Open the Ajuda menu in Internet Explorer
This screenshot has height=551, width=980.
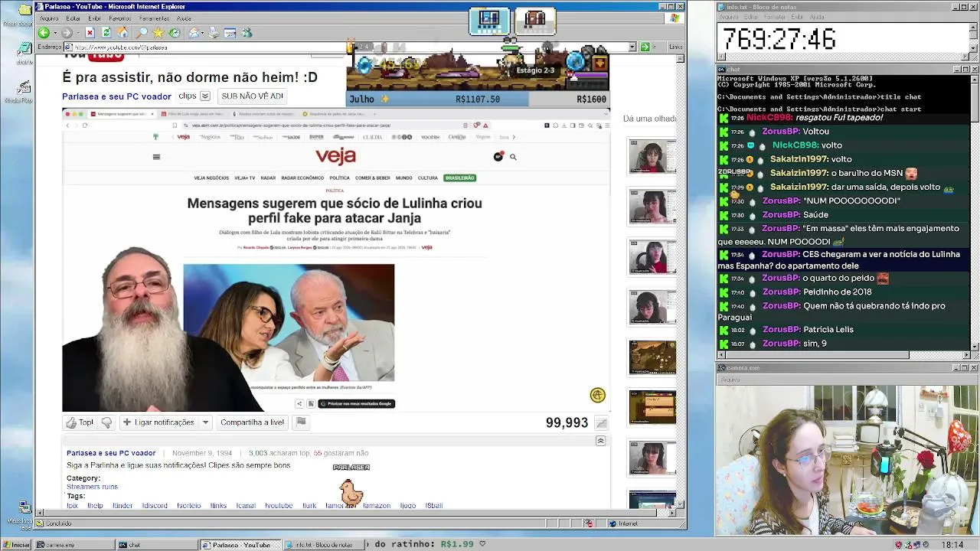tap(184, 18)
